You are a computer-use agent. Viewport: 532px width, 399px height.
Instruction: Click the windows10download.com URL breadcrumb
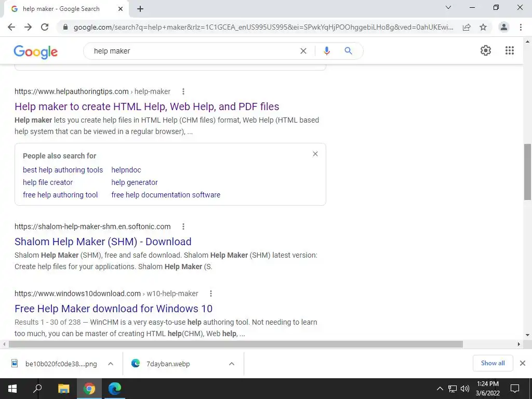tap(106, 294)
